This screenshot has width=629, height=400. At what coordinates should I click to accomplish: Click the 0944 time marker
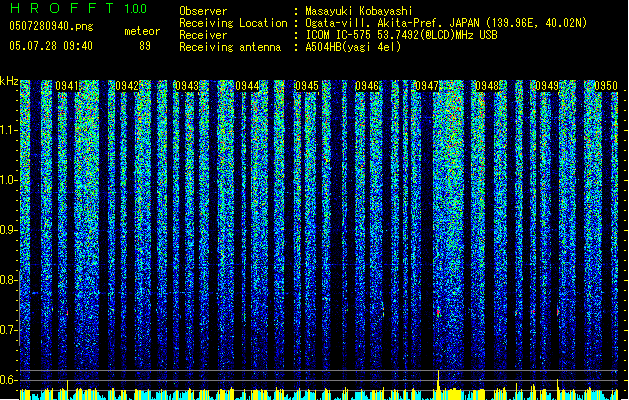click(x=247, y=86)
